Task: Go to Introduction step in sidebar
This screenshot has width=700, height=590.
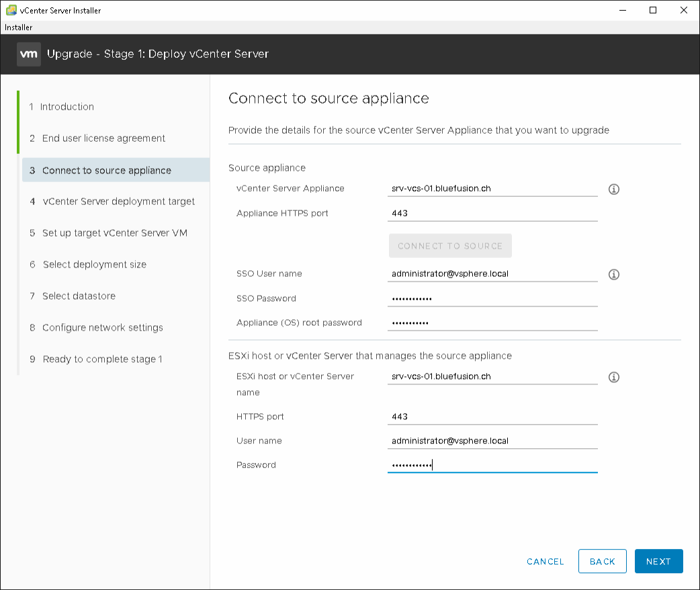Action: 67,107
